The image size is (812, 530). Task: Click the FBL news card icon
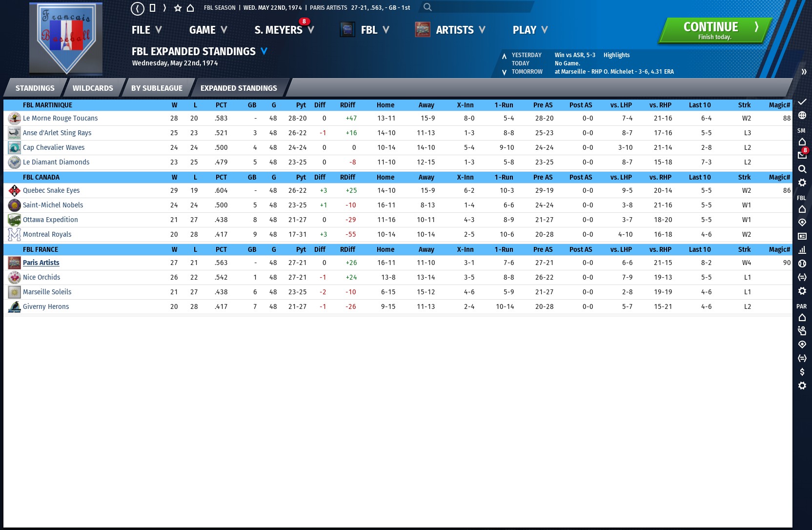(x=802, y=236)
